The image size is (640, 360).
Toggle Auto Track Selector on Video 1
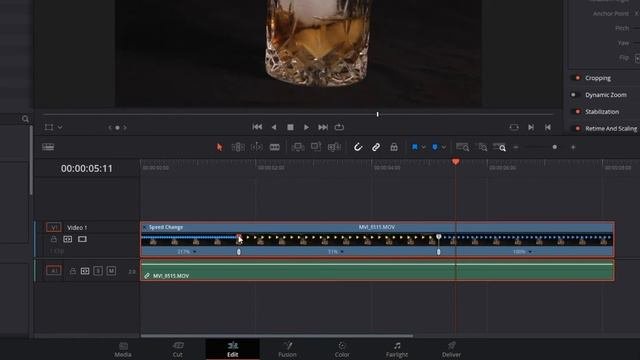68,239
